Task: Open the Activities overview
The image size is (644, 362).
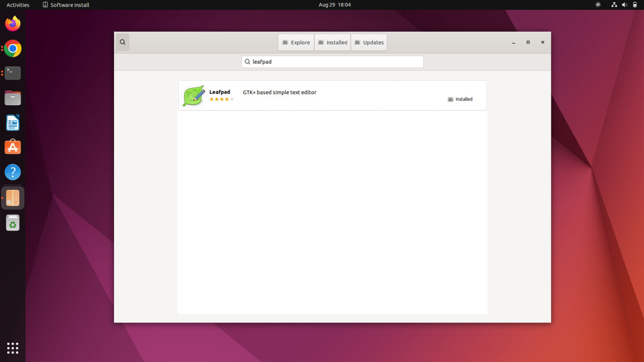Action: tap(17, 5)
